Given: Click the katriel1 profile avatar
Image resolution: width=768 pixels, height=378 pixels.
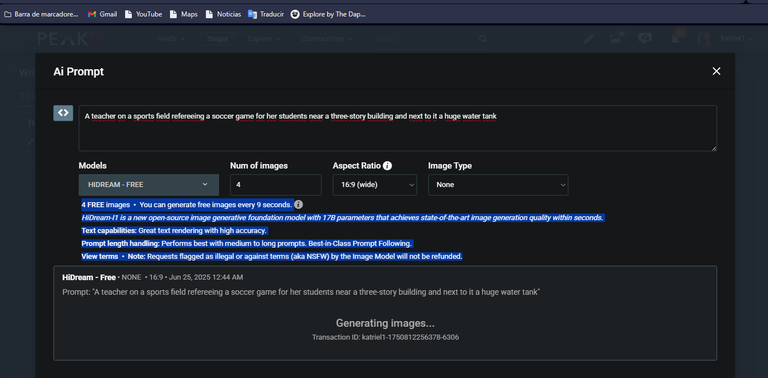Looking at the screenshot, I should 706,39.
